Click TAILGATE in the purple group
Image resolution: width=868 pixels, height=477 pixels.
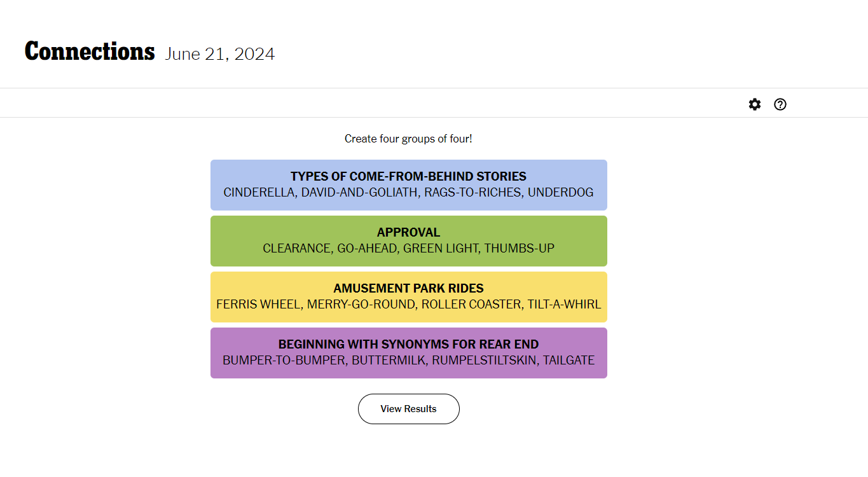[568, 360]
